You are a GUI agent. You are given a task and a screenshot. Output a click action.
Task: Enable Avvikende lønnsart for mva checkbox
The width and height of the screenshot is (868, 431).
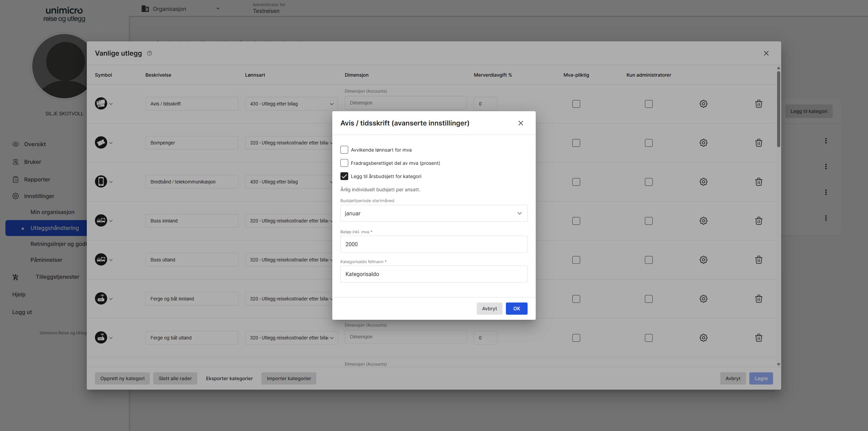pyautogui.click(x=344, y=150)
